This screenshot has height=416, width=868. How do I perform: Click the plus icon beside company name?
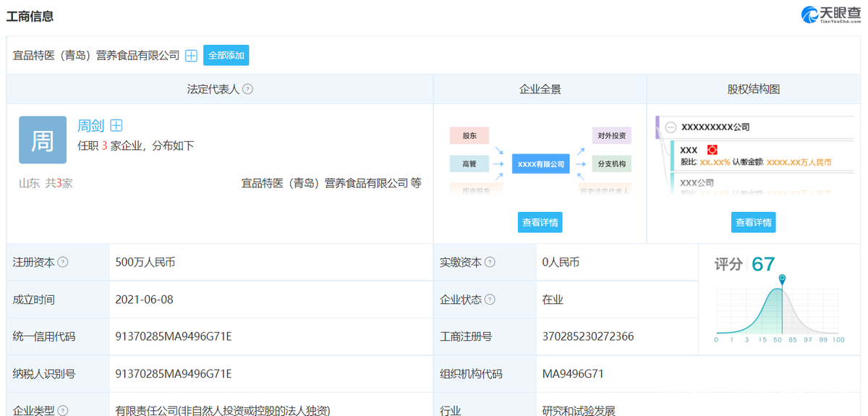click(x=191, y=56)
